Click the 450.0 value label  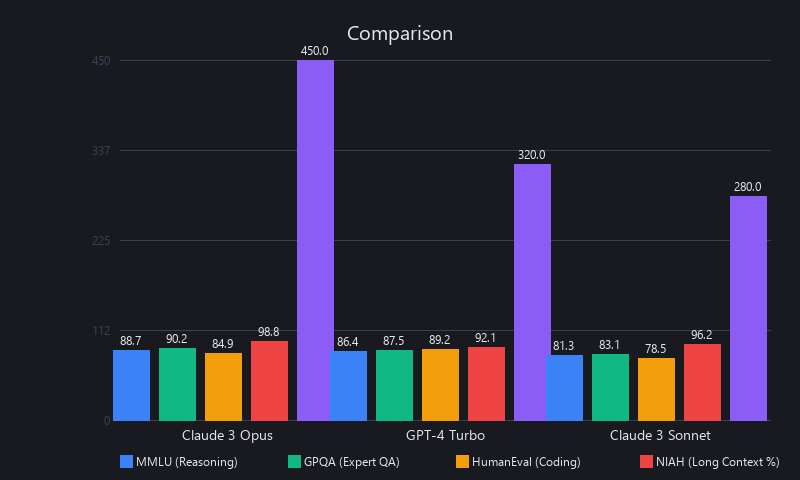(314, 51)
